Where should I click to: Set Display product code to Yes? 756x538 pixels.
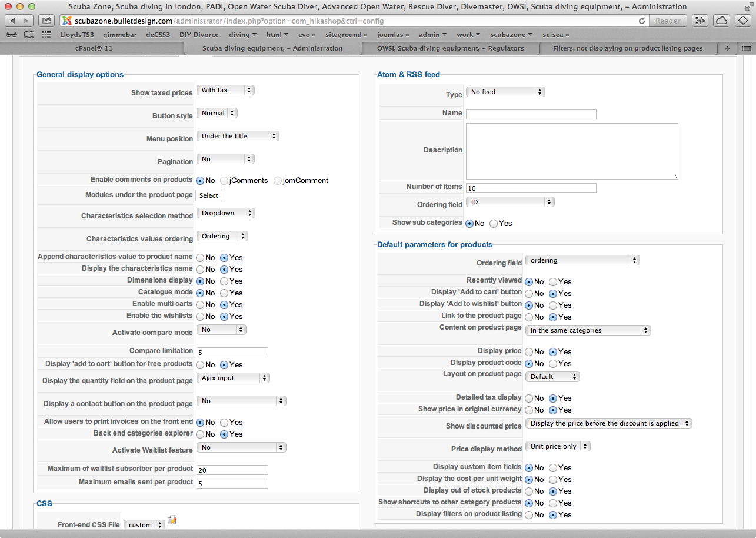(554, 364)
